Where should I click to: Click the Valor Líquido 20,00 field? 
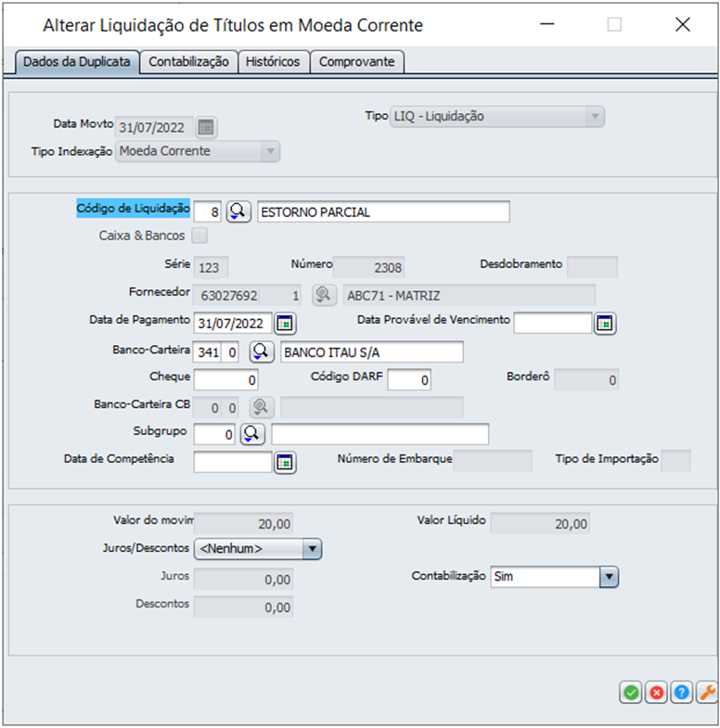coord(540,523)
